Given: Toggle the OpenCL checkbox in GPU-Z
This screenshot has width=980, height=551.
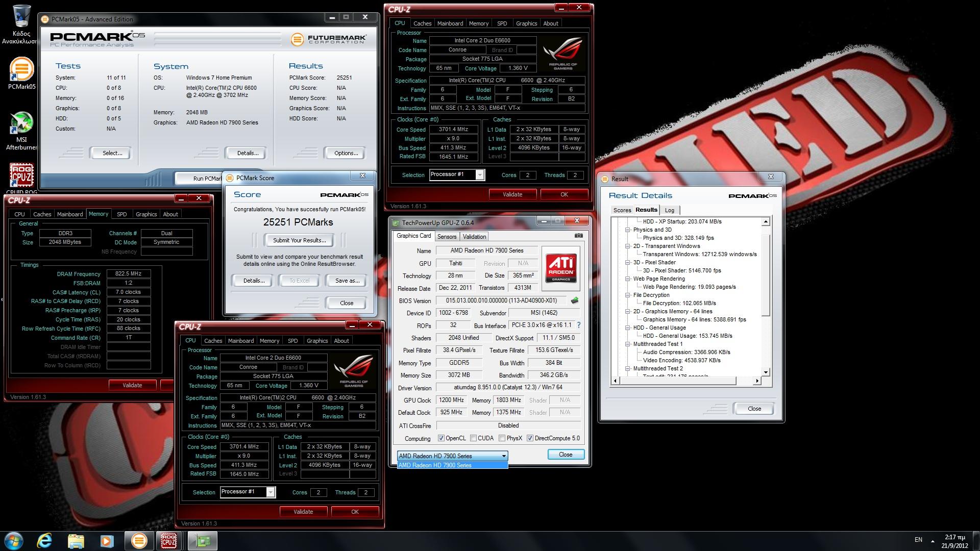Looking at the screenshot, I should [442, 438].
